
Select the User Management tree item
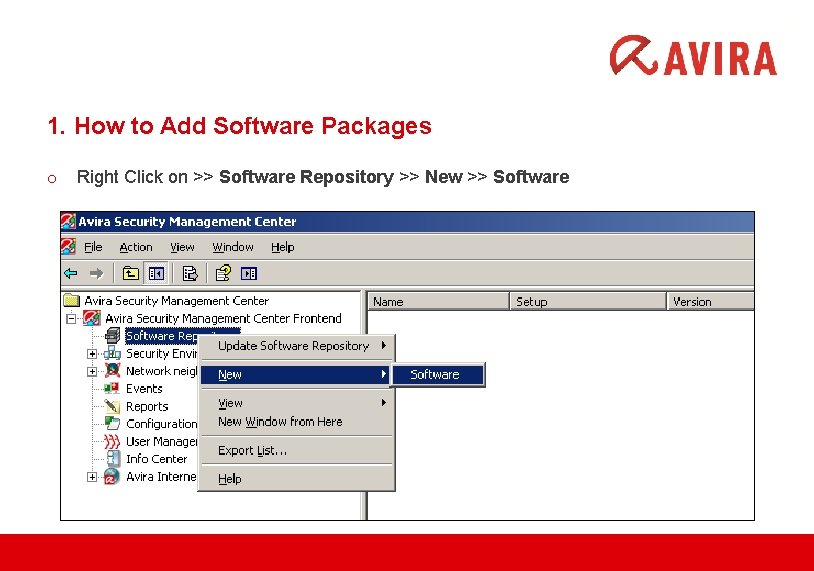pos(161,441)
